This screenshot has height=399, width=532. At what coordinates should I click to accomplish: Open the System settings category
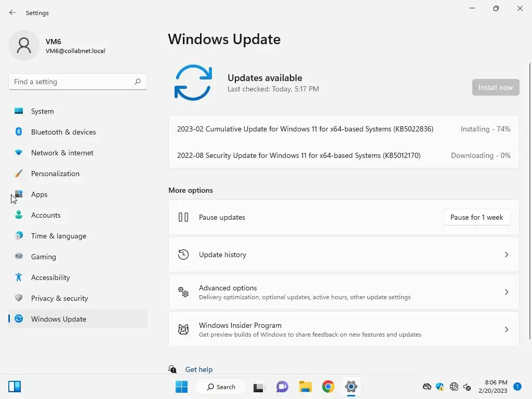coord(78,111)
